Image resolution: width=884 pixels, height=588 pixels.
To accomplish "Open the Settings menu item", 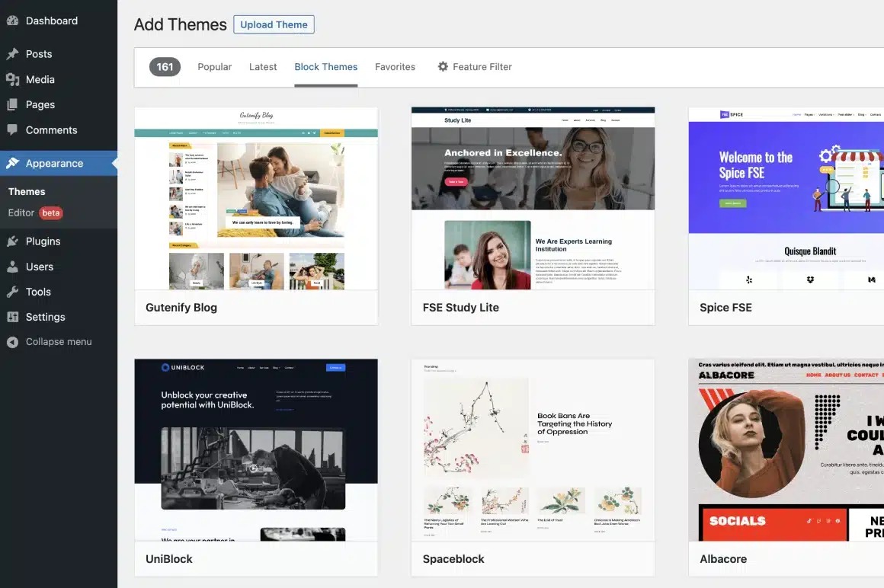I will (59, 317).
